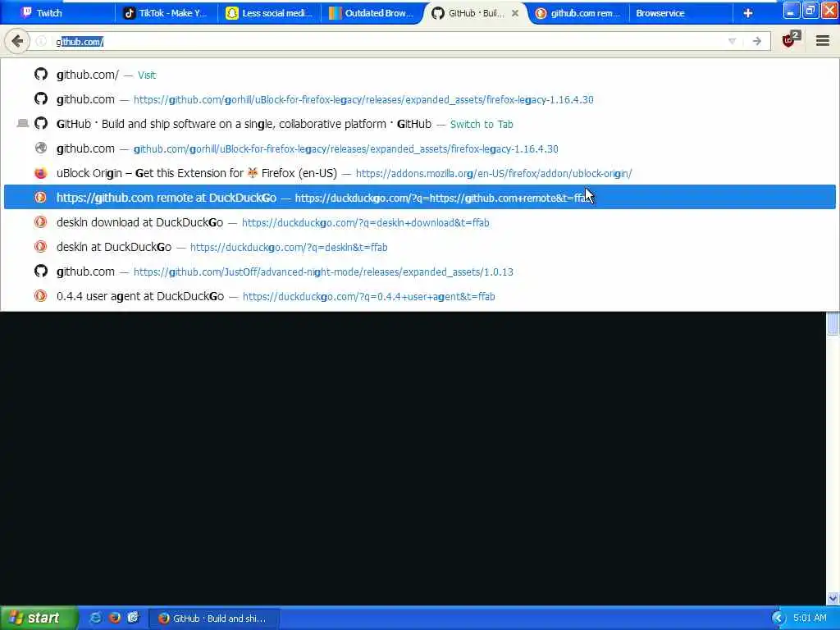Expand hidden system tray icons arrow
Screen dimensions: 840x630
[778, 619]
